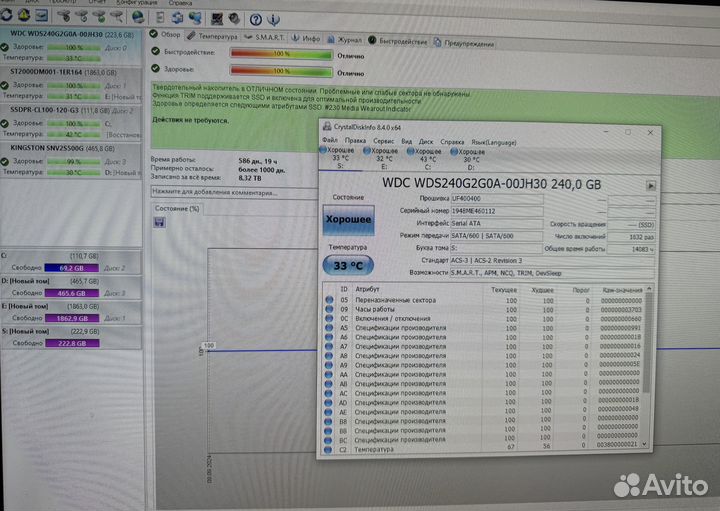Click the purple 465,6 GB free space bar
The image size is (720, 511).
pos(72,293)
